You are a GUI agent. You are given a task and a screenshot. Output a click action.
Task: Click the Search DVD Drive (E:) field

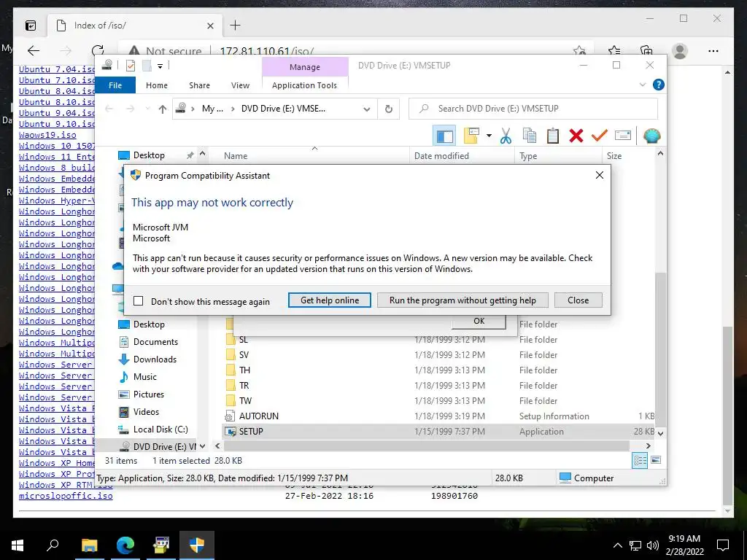[x=533, y=109]
